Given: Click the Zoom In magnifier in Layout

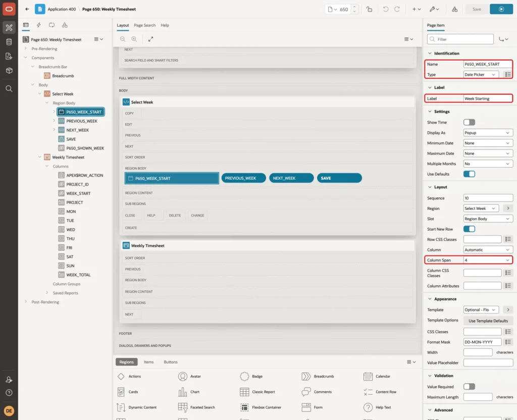Looking at the screenshot, I should click(x=134, y=39).
